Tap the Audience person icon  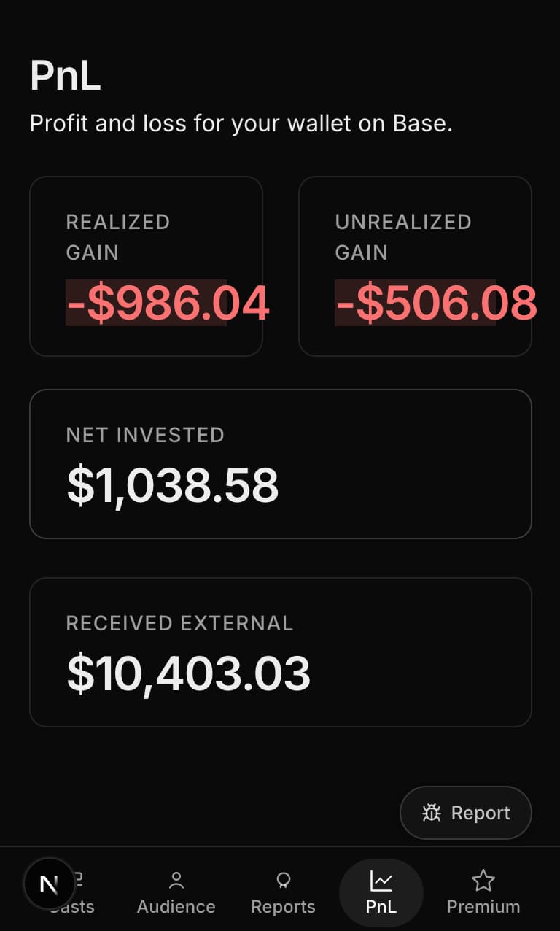(x=176, y=881)
